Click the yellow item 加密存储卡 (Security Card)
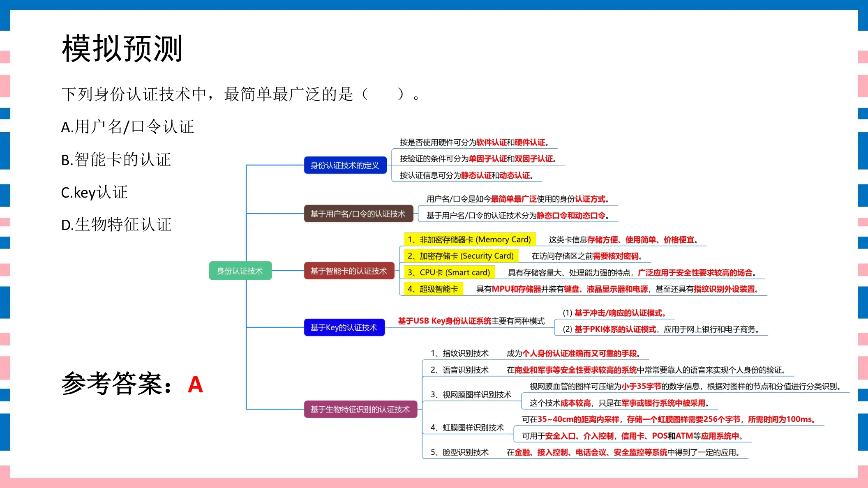This screenshot has height=488, width=868. [x=461, y=256]
